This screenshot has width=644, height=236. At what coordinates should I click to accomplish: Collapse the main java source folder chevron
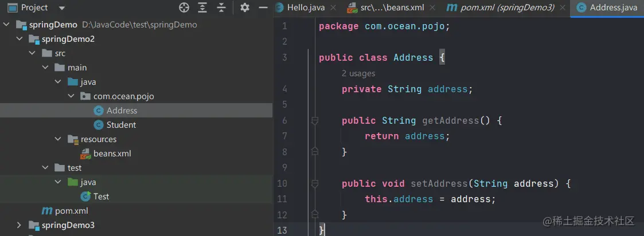[x=58, y=82]
